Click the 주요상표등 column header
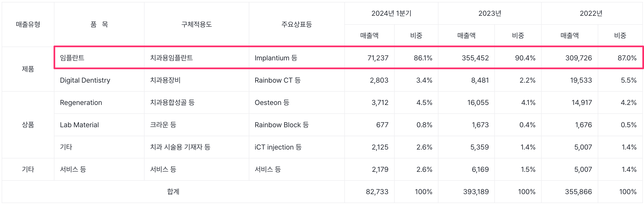The height and width of the screenshot is (205, 644). coord(296,24)
